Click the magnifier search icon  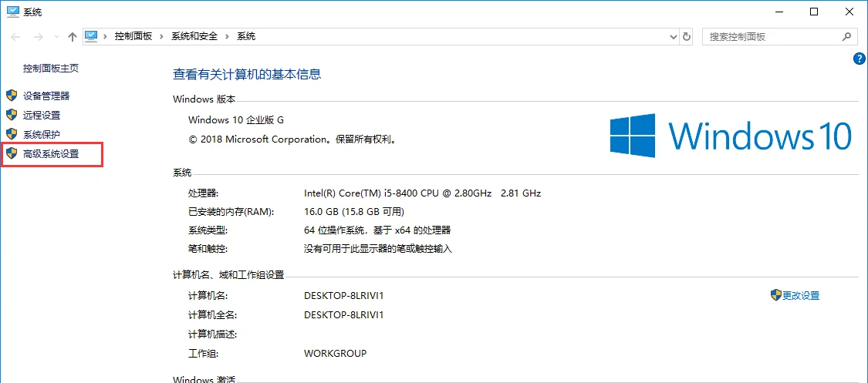point(846,37)
